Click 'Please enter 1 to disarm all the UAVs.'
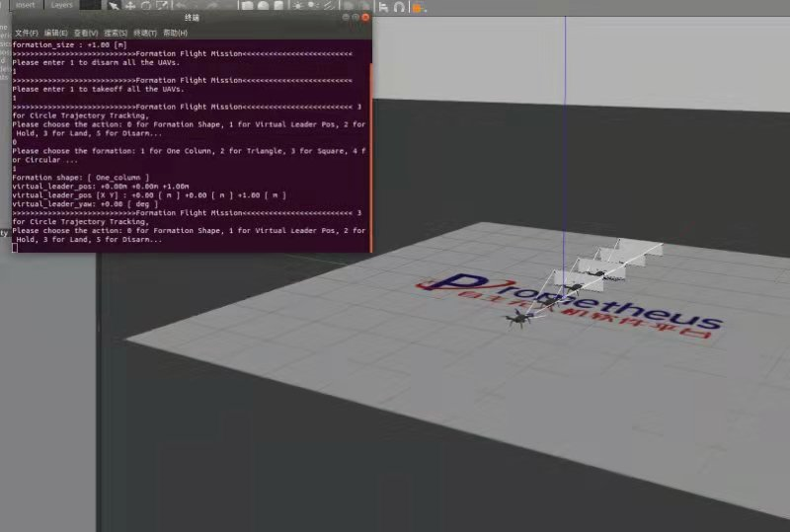Image resolution: width=790 pixels, height=532 pixels. click(96, 62)
